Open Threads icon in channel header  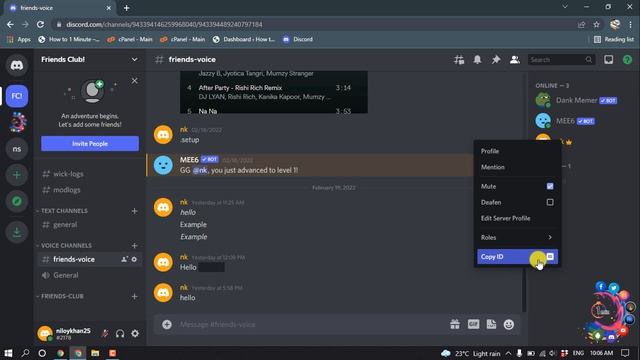pyautogui.click(x=459, y=60)
